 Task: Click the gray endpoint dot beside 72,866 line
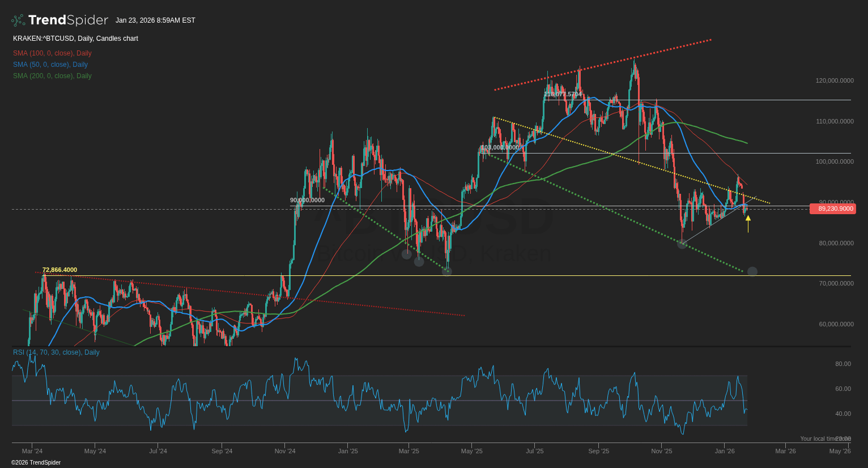(x=752, y=271)
